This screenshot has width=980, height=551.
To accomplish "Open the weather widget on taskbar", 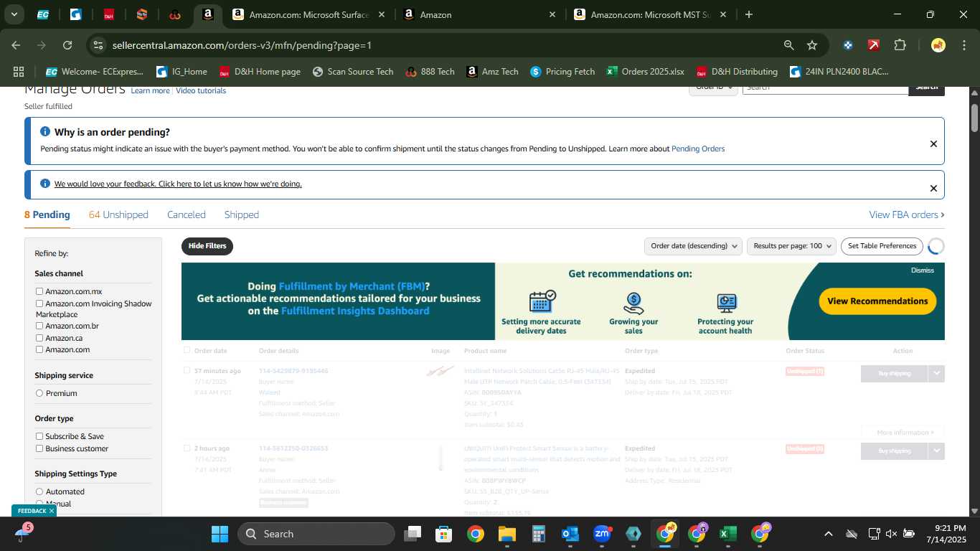I will (23, 533).
